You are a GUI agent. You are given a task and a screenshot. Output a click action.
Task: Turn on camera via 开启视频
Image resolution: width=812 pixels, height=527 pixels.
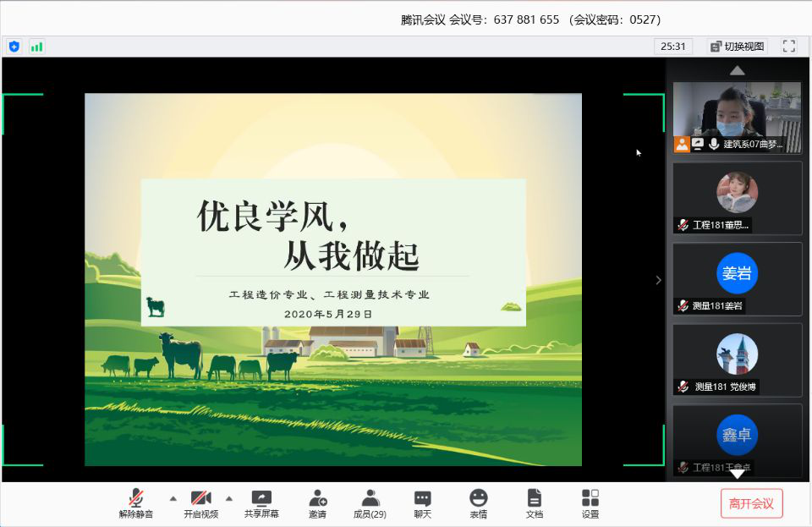click(x=200, y=503)
